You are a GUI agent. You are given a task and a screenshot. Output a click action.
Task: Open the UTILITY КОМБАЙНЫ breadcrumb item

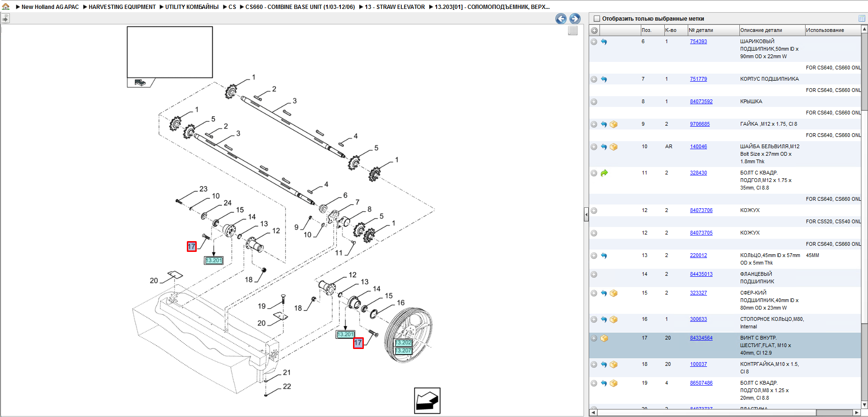click(192, 7)
